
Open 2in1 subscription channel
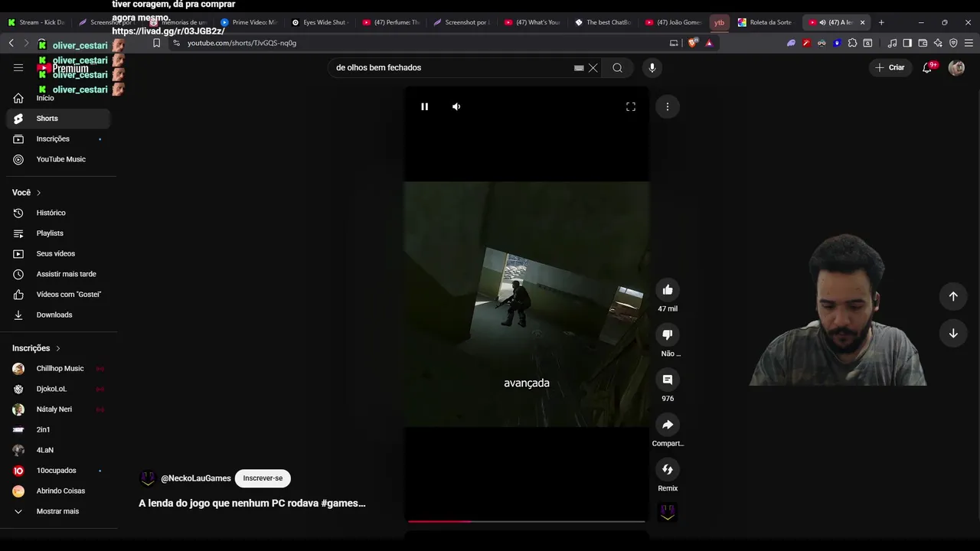pos(58,430)
